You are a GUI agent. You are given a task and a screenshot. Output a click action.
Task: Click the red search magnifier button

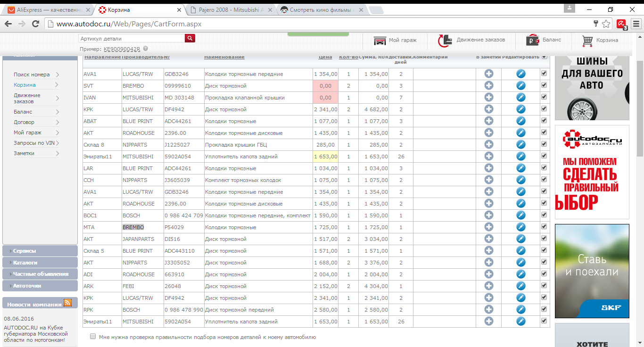190,39
